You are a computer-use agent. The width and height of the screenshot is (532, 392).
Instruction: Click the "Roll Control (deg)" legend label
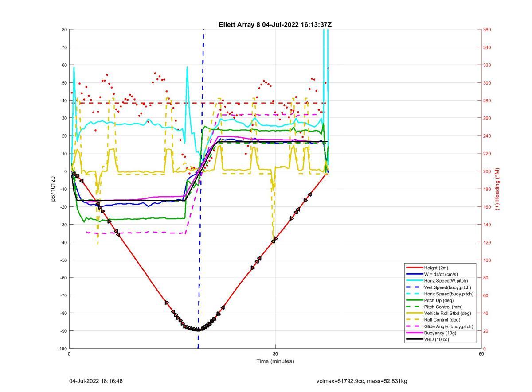(x=442, y=320)
